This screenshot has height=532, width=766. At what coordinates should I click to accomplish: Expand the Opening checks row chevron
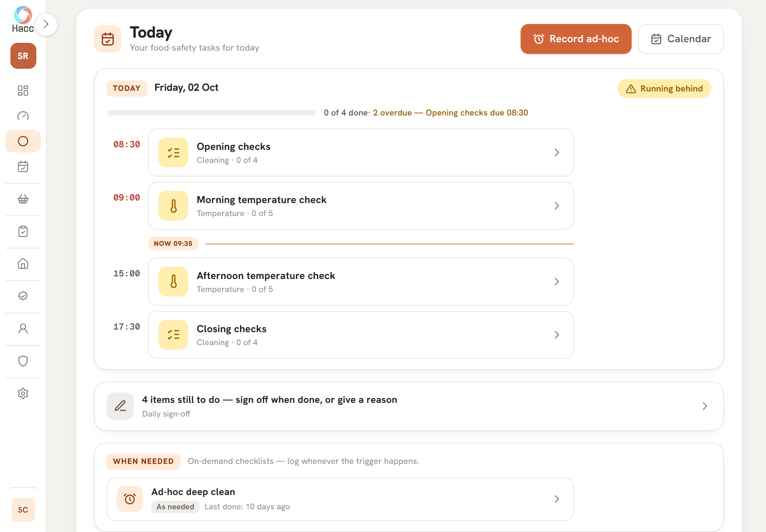pos(557,152)
